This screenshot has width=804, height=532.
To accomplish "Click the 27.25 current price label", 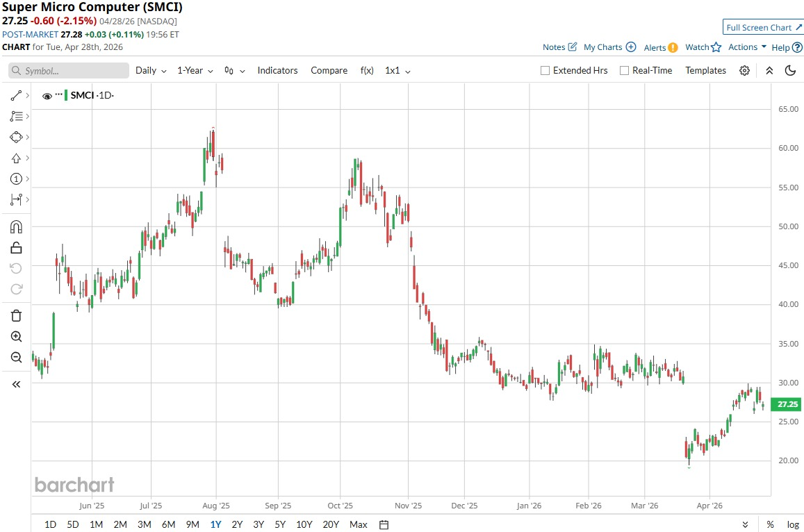I will pyautogui.click(x=787, y=404).
